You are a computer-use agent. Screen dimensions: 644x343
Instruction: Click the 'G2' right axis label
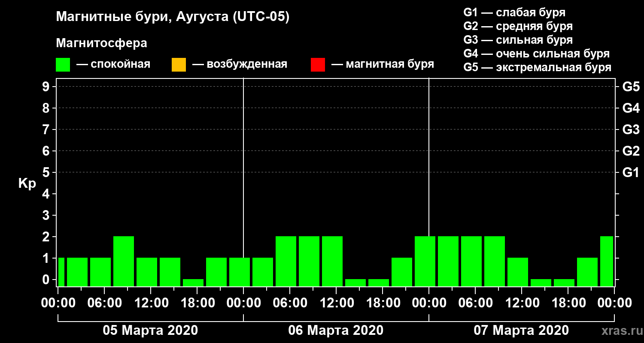[631, 151]
